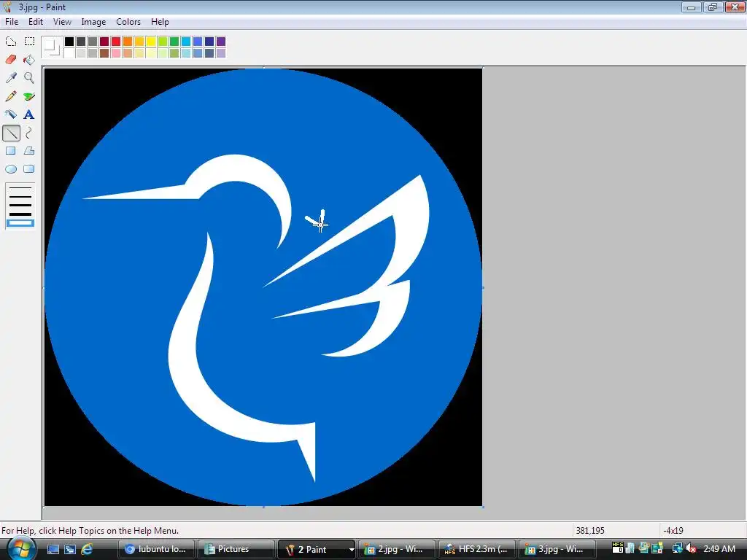This screenshot has width=747, height=560.
Task: Select the rectangular Select tool
Action: coord(29,42)
